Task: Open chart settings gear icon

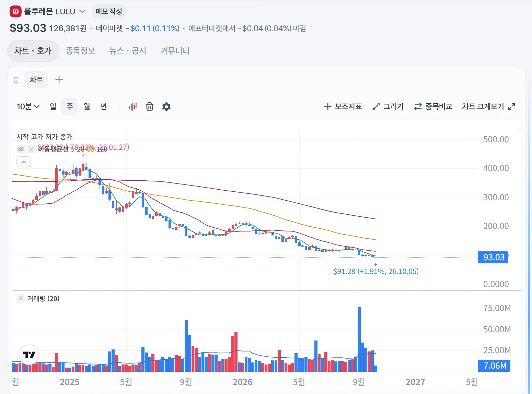Action: [x=166, y=107]
